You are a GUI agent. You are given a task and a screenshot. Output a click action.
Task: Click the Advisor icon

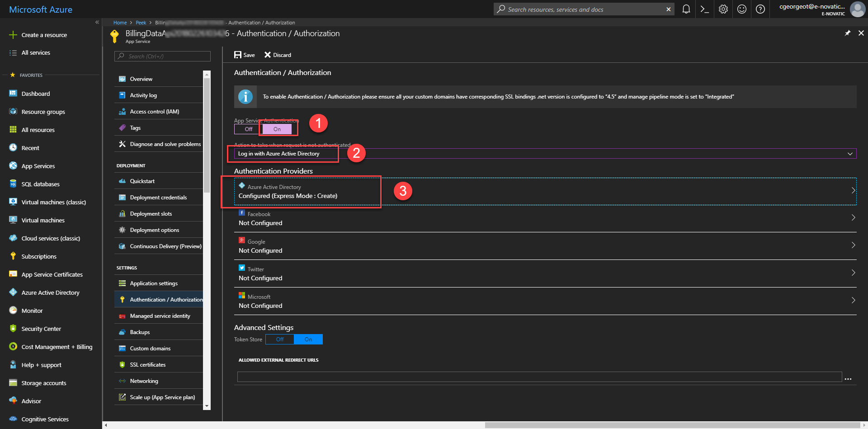[x=13, y=401]
